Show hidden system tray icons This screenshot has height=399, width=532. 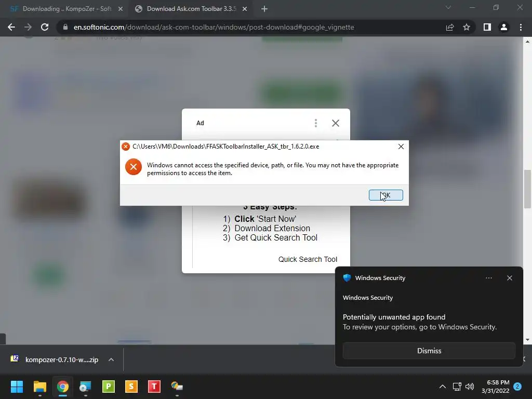pos(443,387)
